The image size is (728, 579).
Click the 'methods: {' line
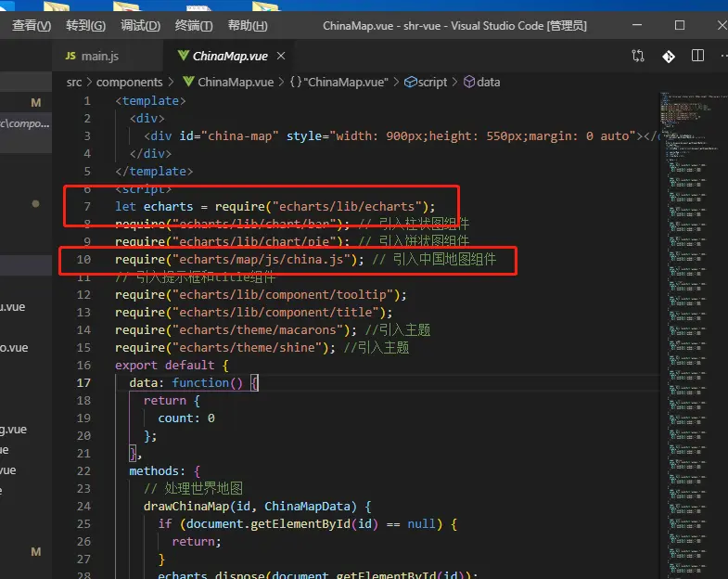pos(165,471)
